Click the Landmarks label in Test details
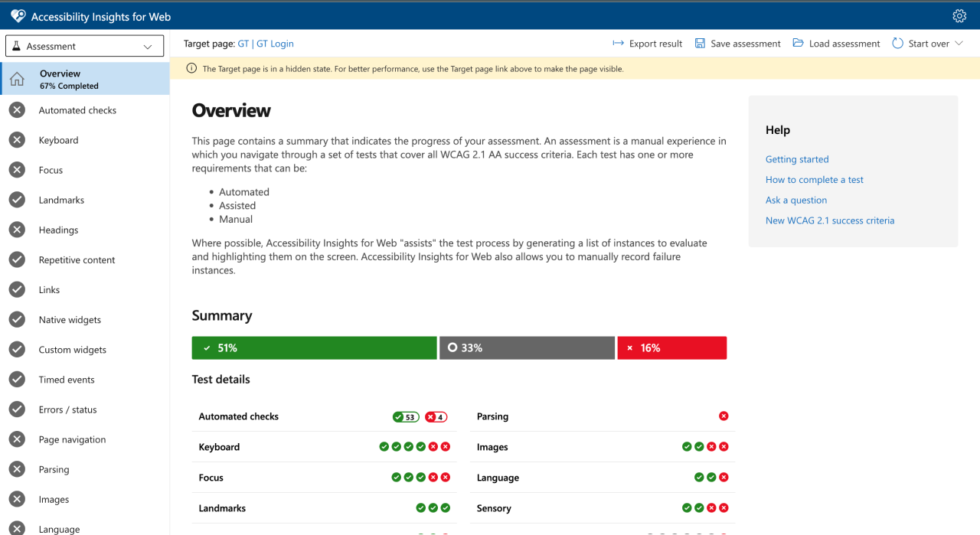The width and height of the screenshot is (980, 535). point(222,508)
